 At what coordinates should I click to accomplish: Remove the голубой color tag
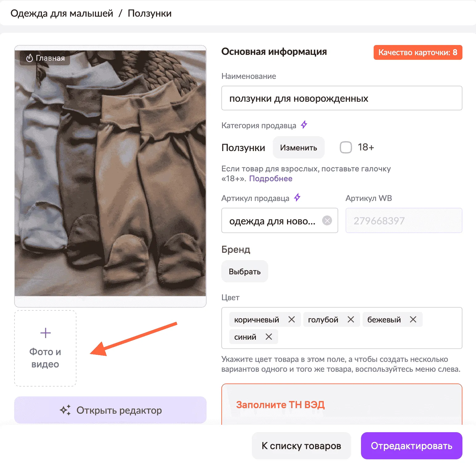[351, 319]
